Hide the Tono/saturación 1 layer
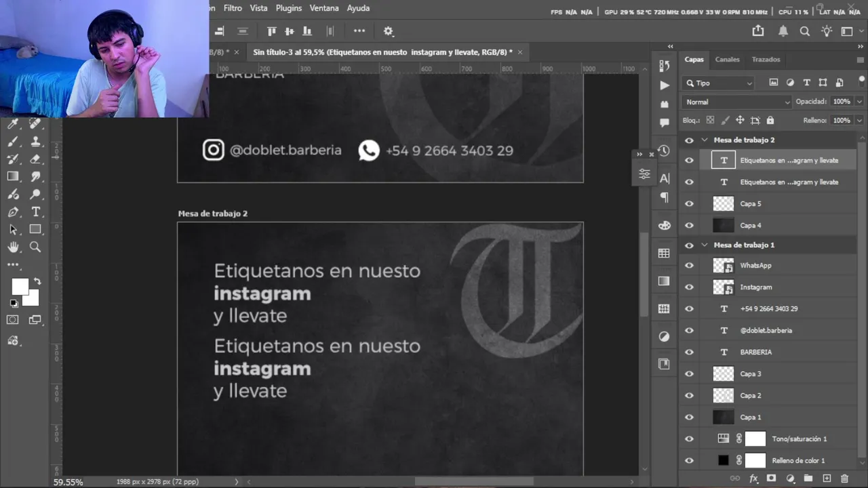 689,439
